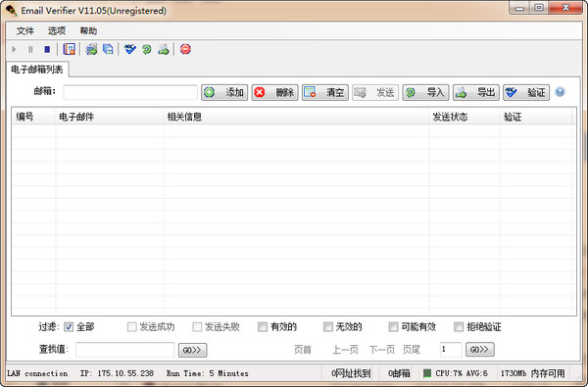The width and height of the screenshot is (588, 387).
Task: Click the Start (play) toolbar icon
Action: [15, 49]
